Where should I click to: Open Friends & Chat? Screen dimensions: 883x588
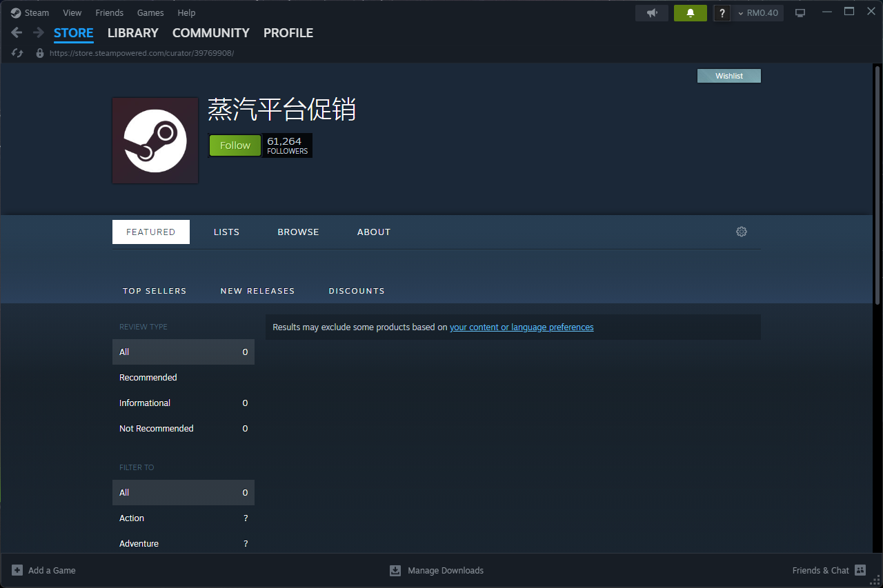pyautogui.click(x=821, y=570)
